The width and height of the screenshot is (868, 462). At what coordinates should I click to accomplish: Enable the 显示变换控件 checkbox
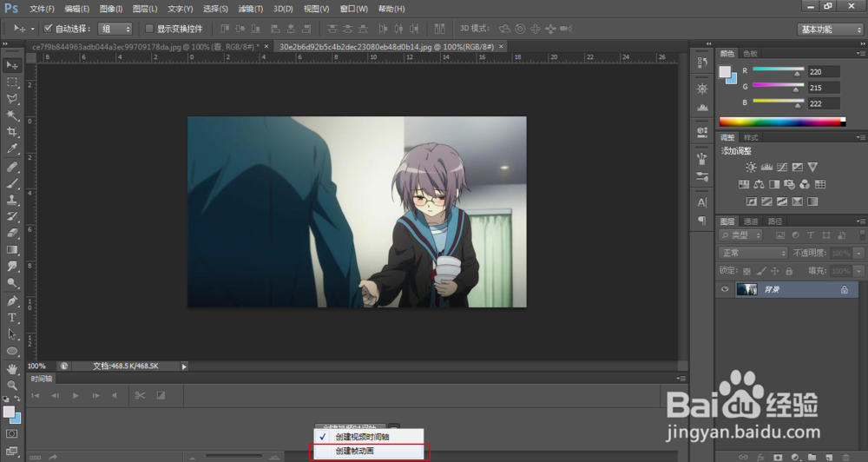point(149,29)
